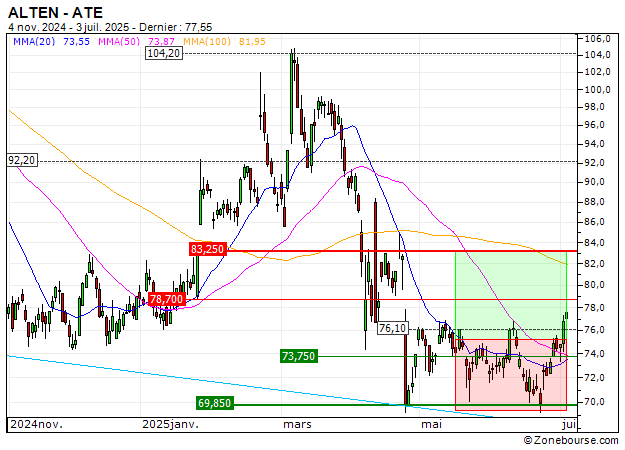Viewport: 625px width, 450px height.
Task: Click the 2025janv. date axis label
Action: pyautogui.click(x=171, y=424)
